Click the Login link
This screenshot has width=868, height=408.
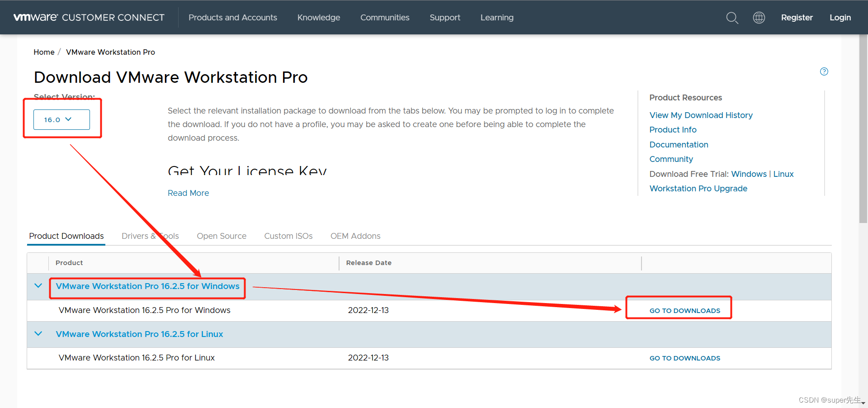(840, 18)
